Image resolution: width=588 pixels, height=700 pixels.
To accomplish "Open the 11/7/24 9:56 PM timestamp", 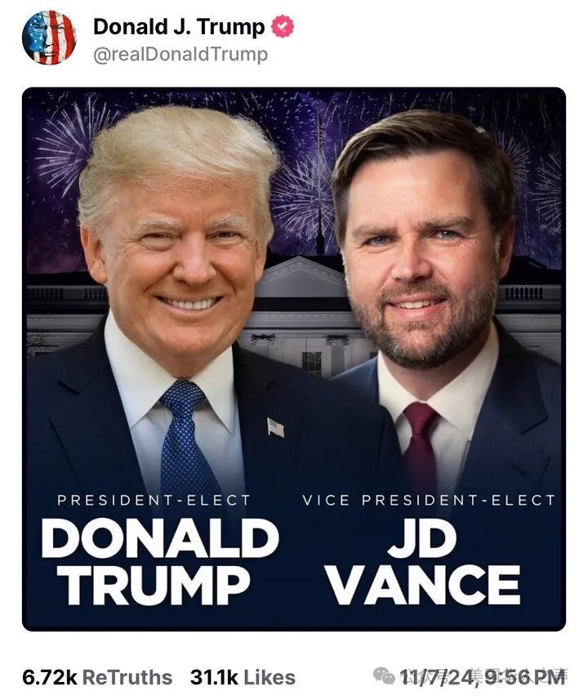I will click(x=482, y=677).
